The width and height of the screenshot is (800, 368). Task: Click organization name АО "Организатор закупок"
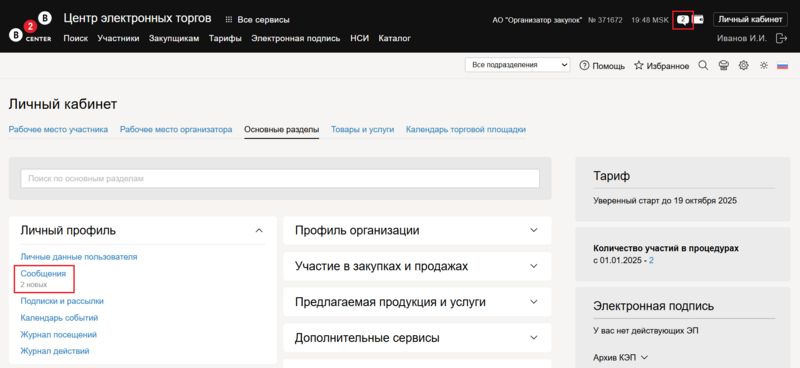click(537, 20)
